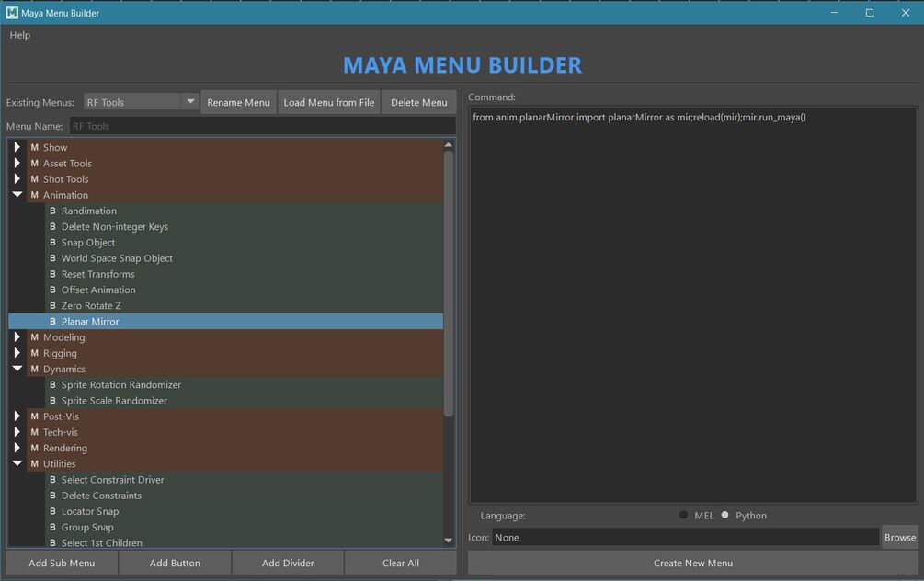Click the scroll up arrow in menu tree

point(449,144)
